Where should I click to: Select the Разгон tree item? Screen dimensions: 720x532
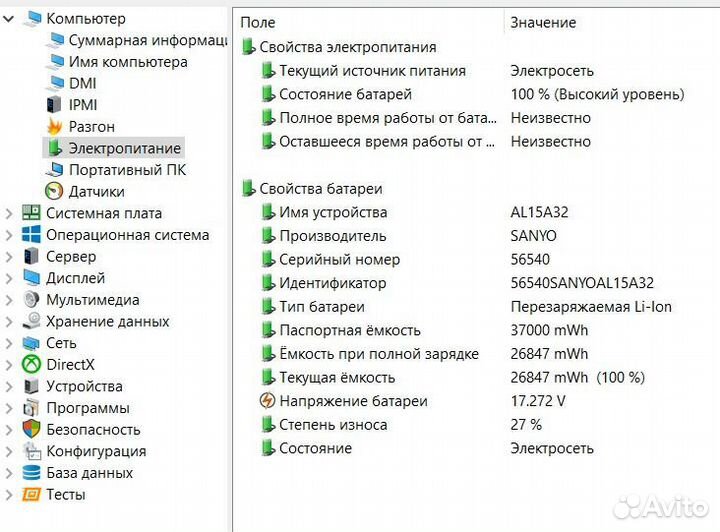[92, 127]
